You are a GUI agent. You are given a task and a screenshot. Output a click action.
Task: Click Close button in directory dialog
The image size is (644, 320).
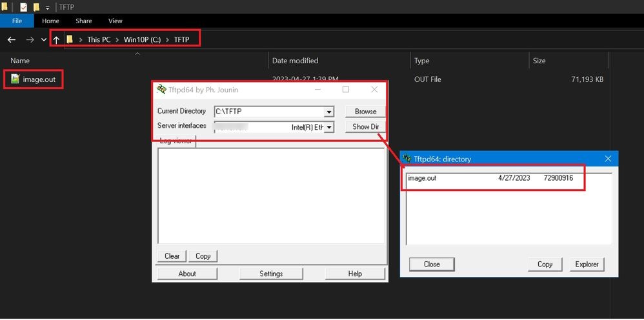(x=432, y=264)
